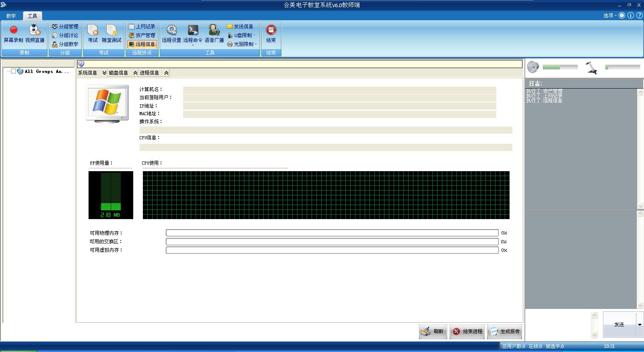
Task: Click the info bubble icon above tabs
Action: [x=81, y=64]
